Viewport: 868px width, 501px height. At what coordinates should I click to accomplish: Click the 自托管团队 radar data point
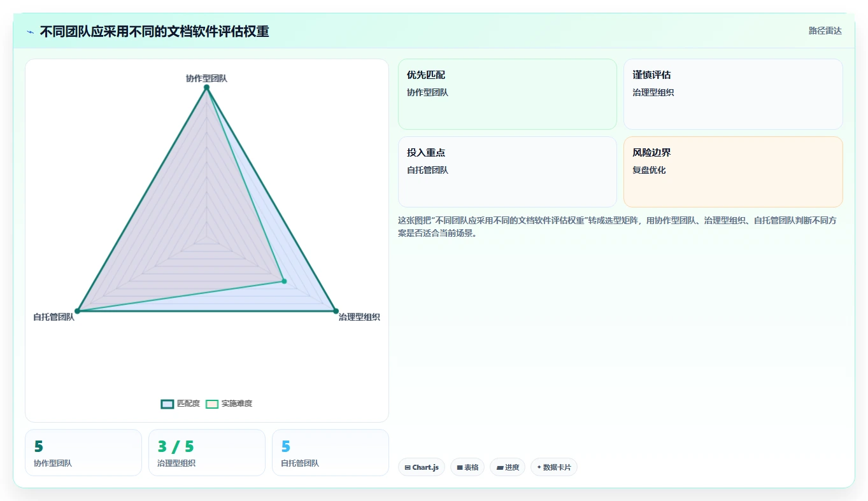77,311
